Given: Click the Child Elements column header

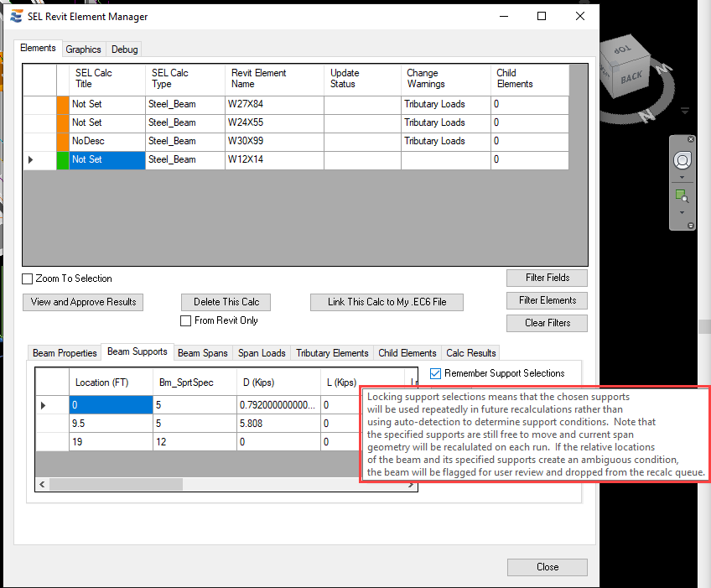Looking at the screenshot, I should tap(530, 80).
